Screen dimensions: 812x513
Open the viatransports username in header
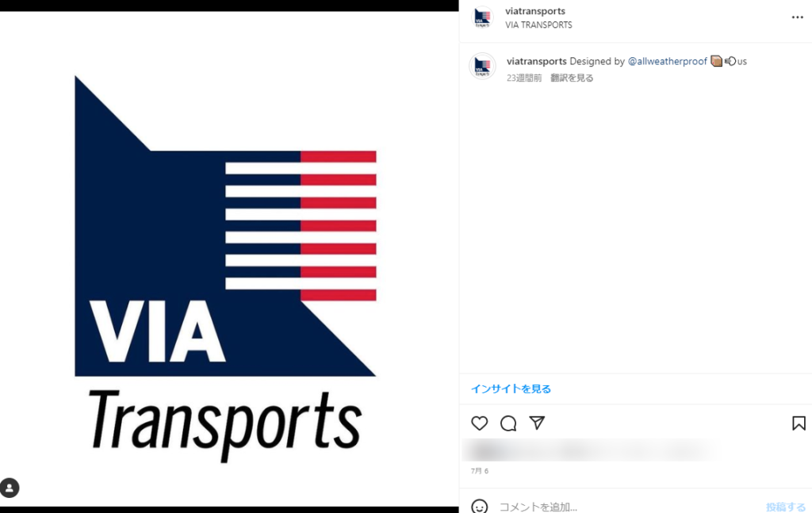pos(535,11)
